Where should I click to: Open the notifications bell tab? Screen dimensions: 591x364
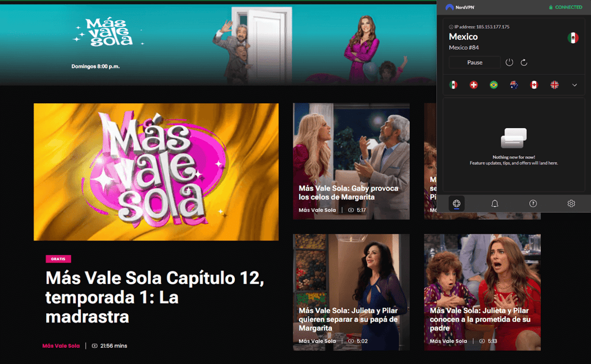495,204
